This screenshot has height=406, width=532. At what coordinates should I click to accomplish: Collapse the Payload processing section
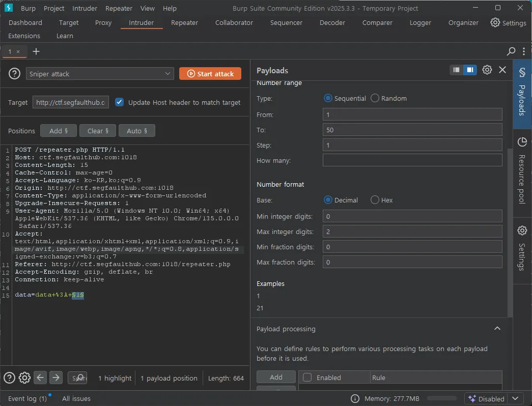[497, 329]
